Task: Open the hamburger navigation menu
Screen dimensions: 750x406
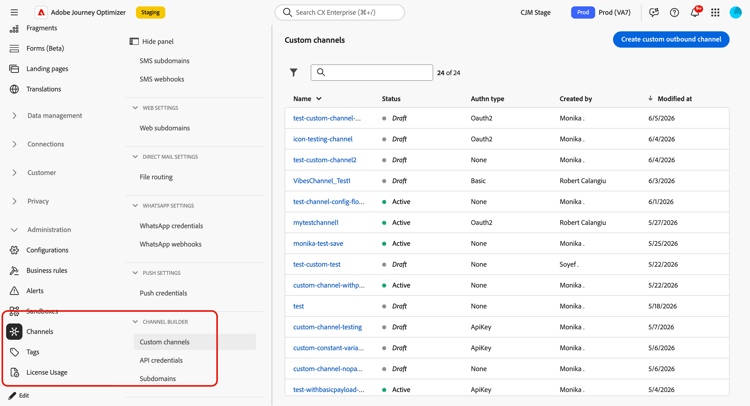Action: [14, 12]
